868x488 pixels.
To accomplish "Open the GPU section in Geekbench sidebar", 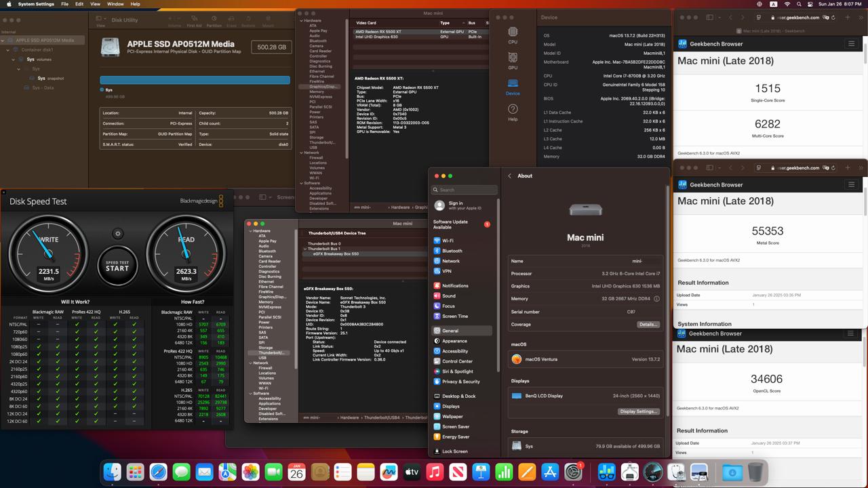I will (x=513, y=60).
